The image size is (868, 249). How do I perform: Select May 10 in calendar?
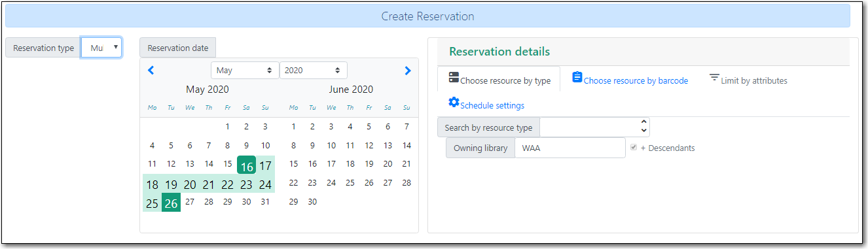coord(265,146)
